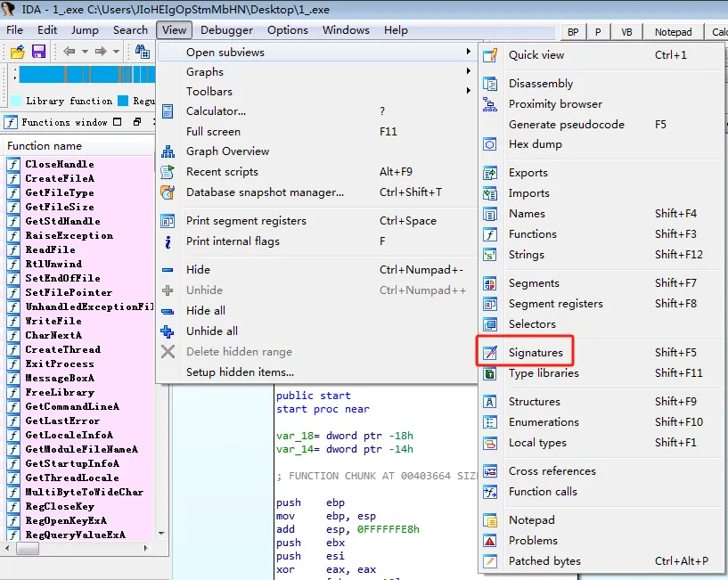This screenshot has width=728, height=580.
Task: Click the open file toolbar icon
Action: coord(17,52)
